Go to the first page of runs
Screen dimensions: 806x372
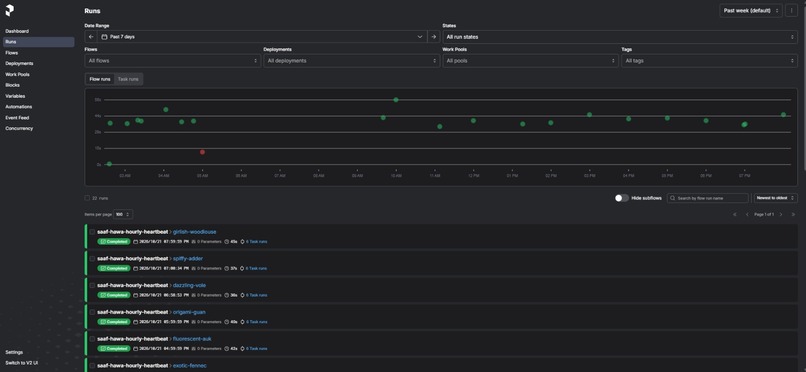click(735, 214)
